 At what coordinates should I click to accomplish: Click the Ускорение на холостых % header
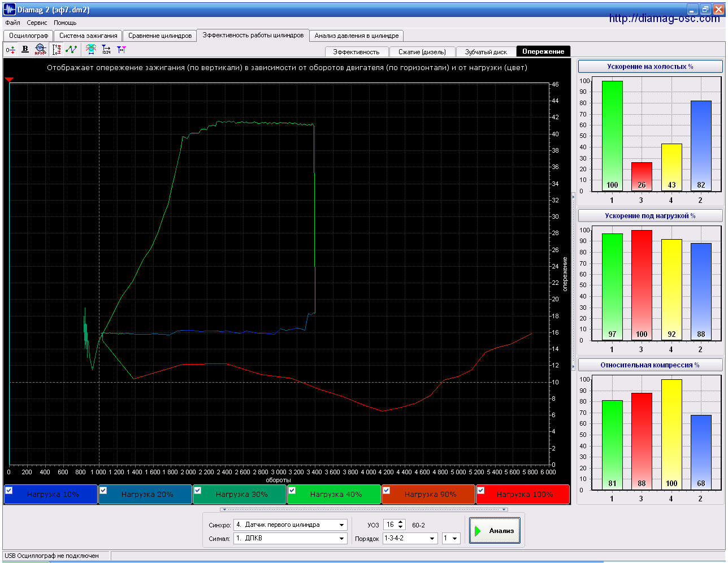click(x=650, y=67)
